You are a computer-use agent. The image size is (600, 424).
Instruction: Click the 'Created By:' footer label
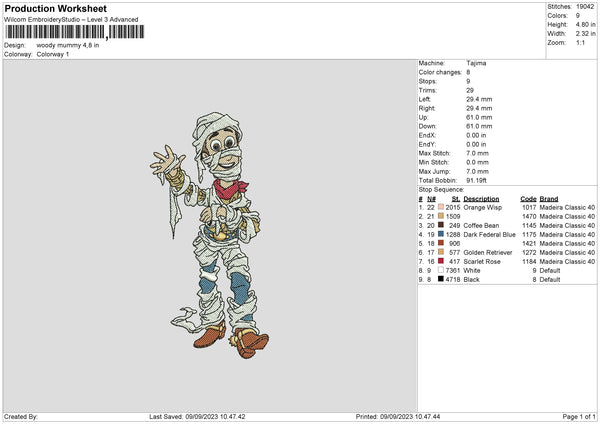21,417
